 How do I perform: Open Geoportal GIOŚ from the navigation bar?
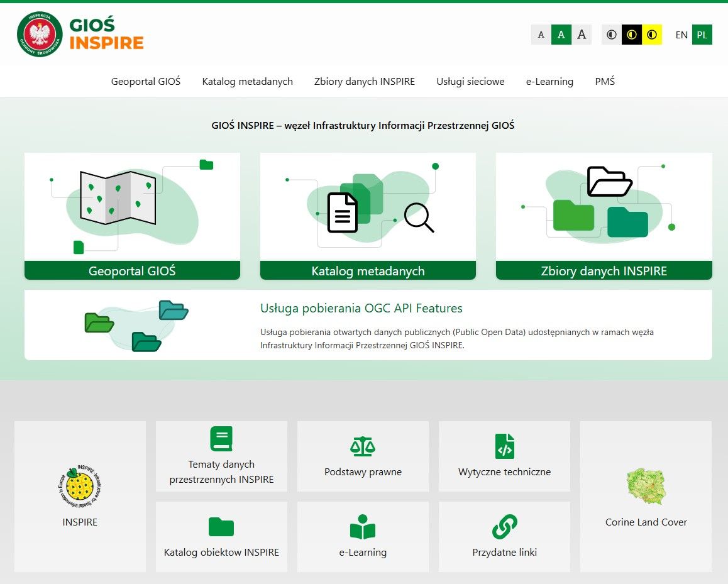pos(145,81)
